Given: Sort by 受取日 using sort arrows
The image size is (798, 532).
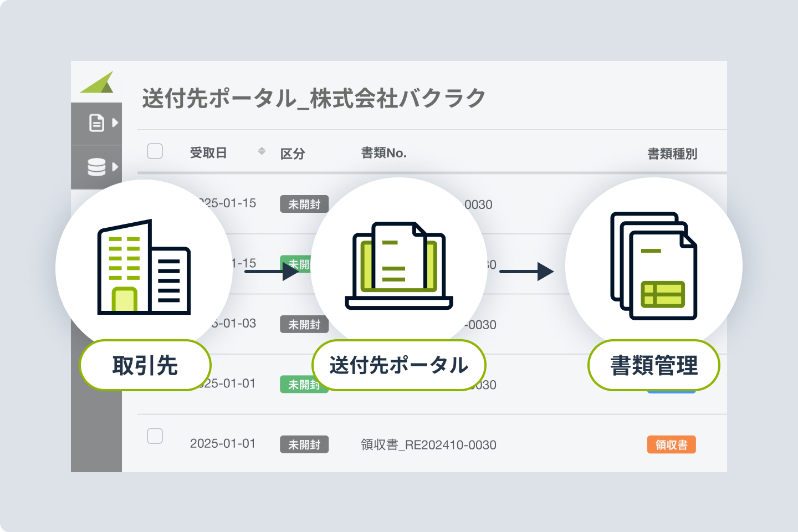Looking at the screenshot, I should click(x=262, y=151).
